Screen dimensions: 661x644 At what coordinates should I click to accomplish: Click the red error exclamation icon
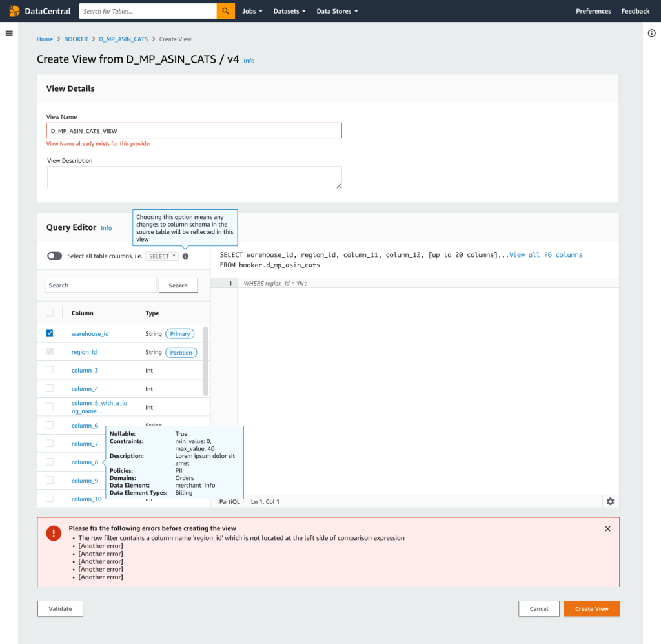(x=54, y=534)
